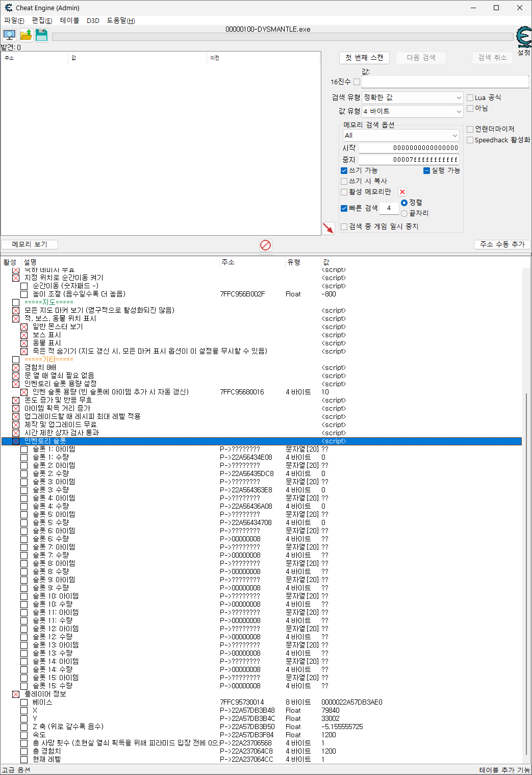Enable Speedhack 활성화 checkbox

(x=470, y=140)
